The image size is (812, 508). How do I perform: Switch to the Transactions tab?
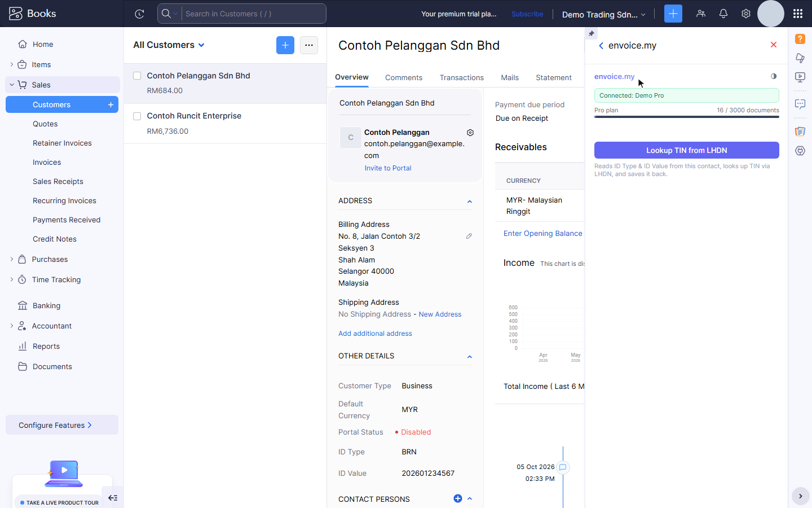click(x=462, y=78)
